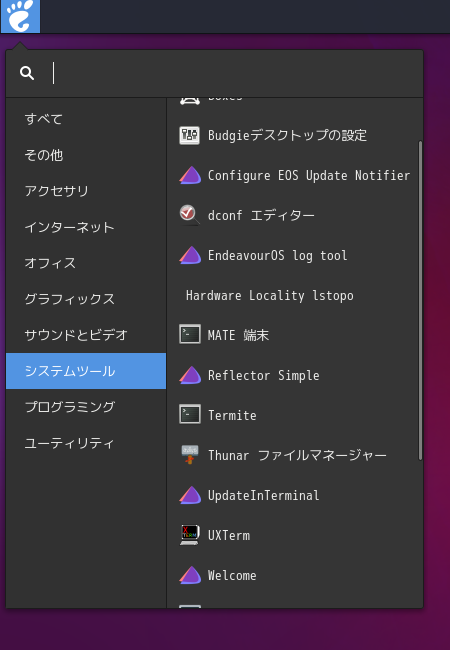The image size is (450, 650).
Task: Click the MATE terminal icon
Action: point(190,335)
